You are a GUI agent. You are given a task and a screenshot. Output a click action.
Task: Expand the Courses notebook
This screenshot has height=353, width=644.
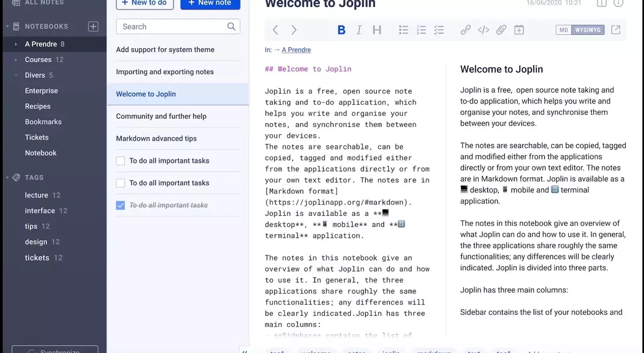click(x=16, y=59)
